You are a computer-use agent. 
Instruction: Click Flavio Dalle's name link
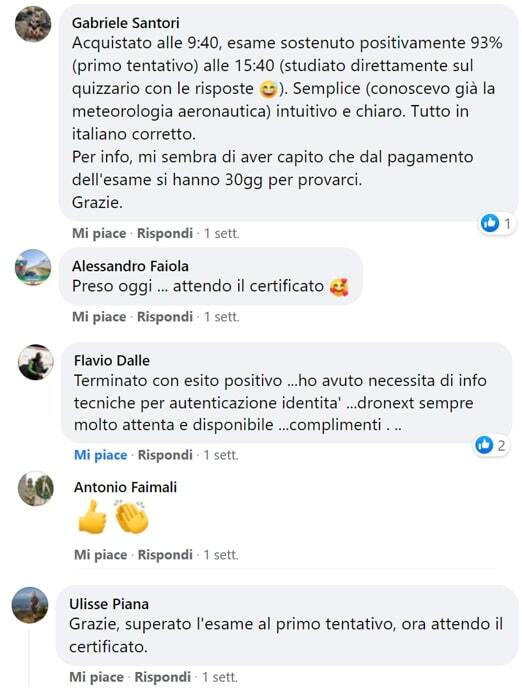[x=112, y=360]
